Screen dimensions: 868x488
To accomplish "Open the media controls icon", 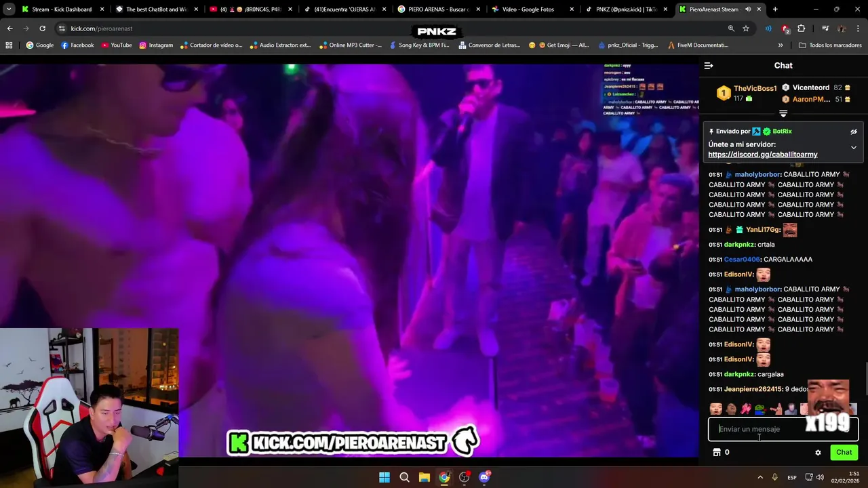I will coord(825,28).
